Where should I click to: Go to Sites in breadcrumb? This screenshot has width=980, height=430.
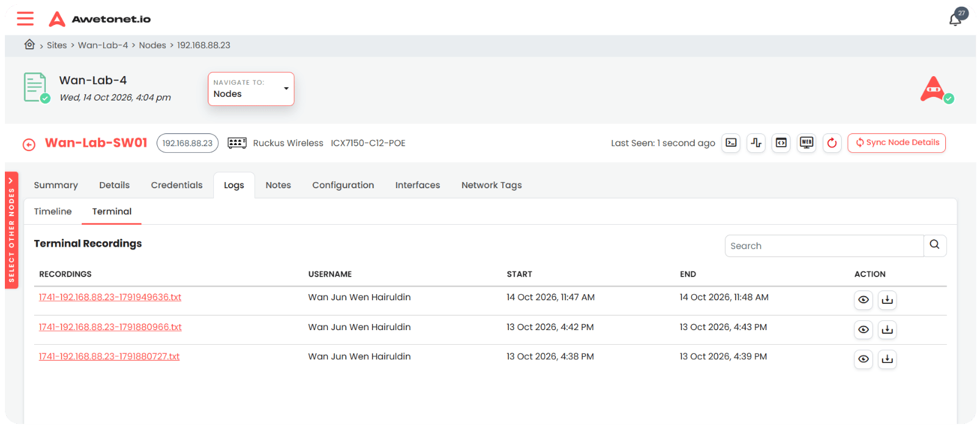pyautogui.click(x=57, y=45)
